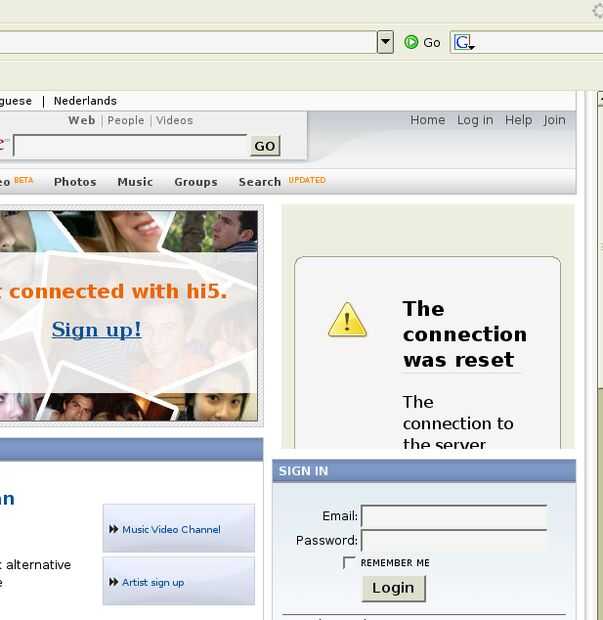Select the Web search tab
The width and height of the screenshot is (603, 620).
(x=81, y=120)
